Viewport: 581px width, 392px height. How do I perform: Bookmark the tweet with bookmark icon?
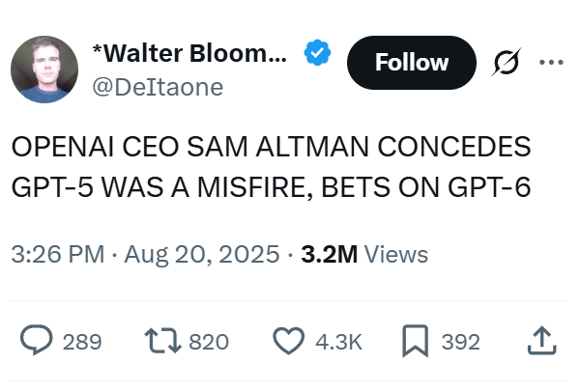point(416,341)
